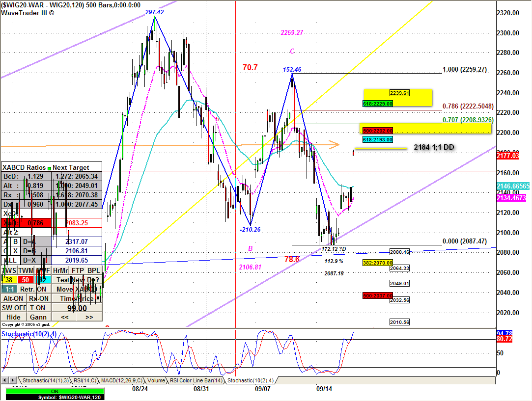This screenshot has width=532, height=401.
Task: Click the 99.00 value field
Action: click(77, 308)
